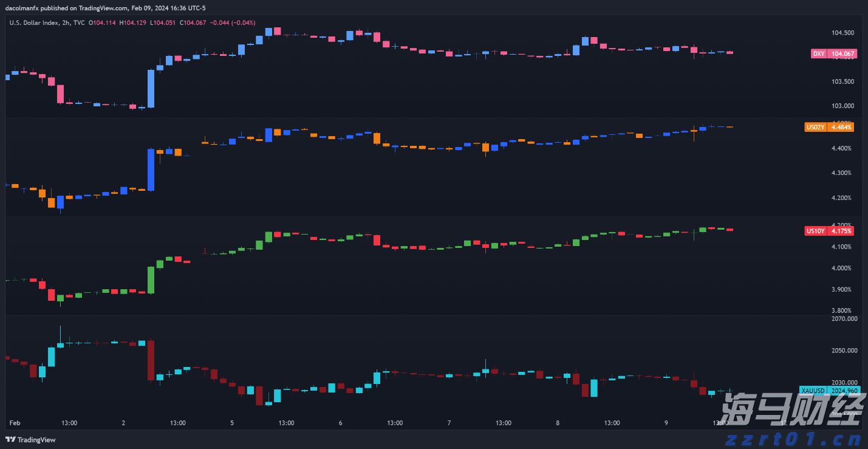Click the date 9 on the time axis
Image resolution: width=868 pixels, height=449 pixels.
click(666, 423)
